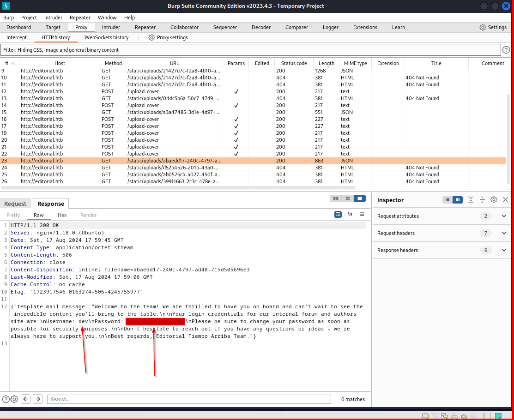
Task: Open the Comparer tab
Action: (x=296, y=27)
